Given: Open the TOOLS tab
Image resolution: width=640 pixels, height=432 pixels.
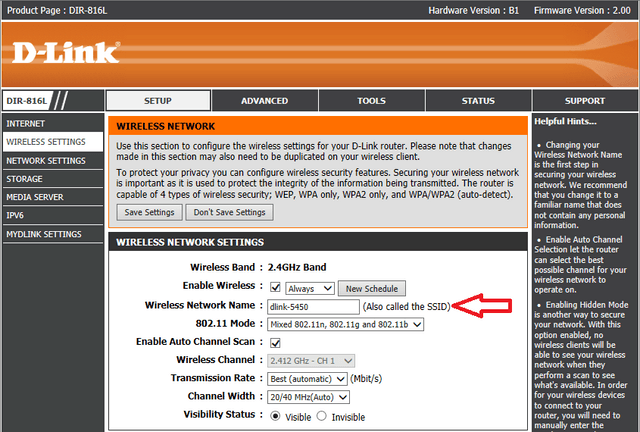Looking at the screenshot, I should pos(371,100).
